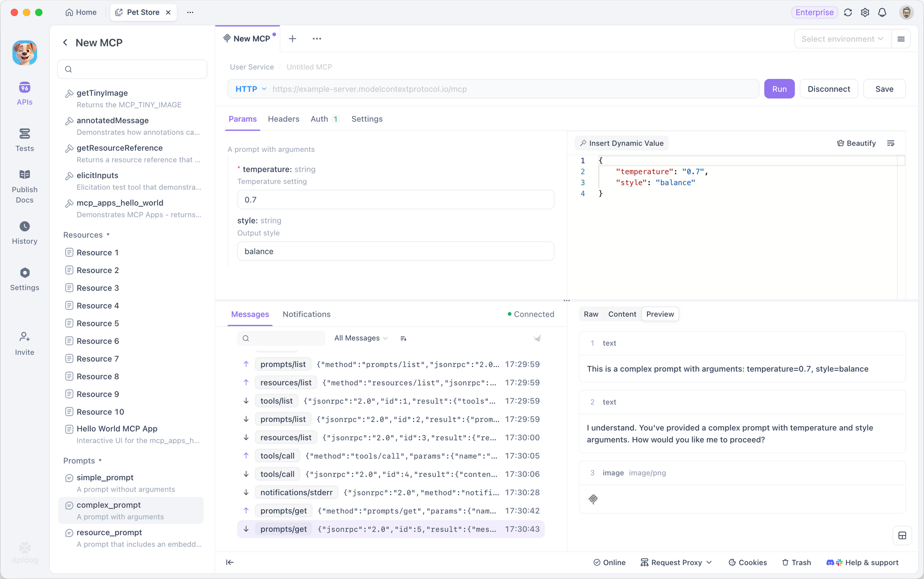Select the simple_prompt item

tap(131, 483)
